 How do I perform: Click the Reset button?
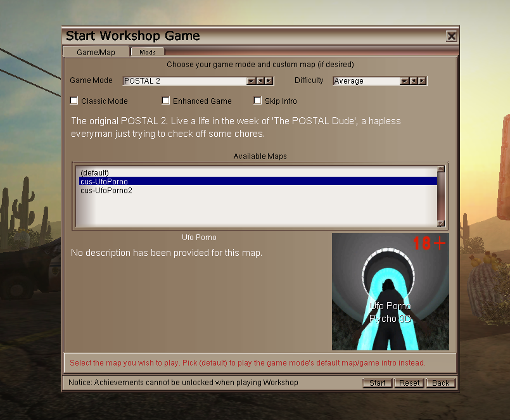[x=409, y=383]
